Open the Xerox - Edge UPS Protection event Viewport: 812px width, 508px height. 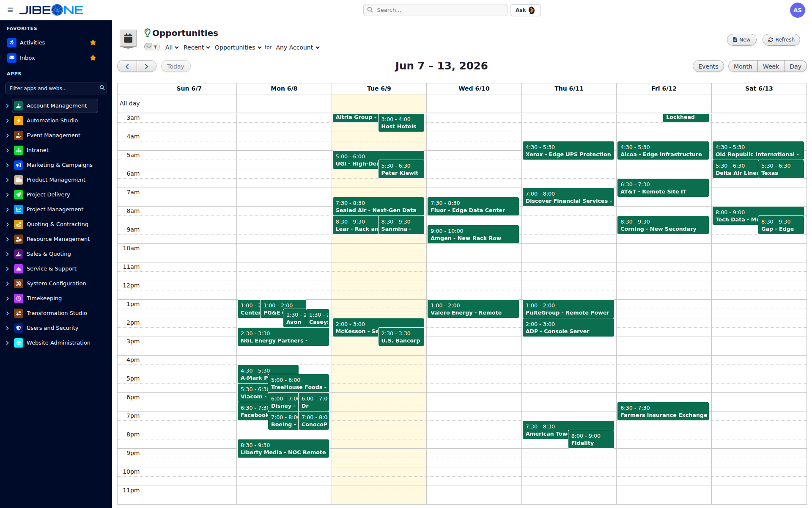click(568, 150)
